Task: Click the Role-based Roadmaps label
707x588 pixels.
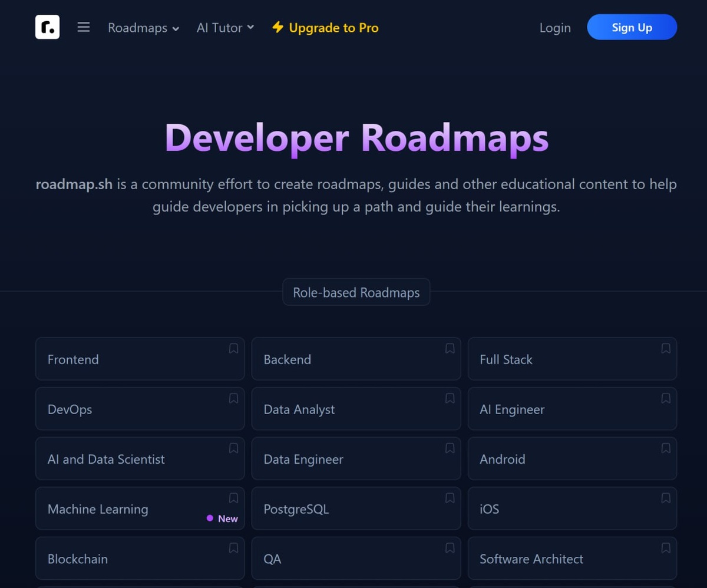Action: tap(356, 292)
